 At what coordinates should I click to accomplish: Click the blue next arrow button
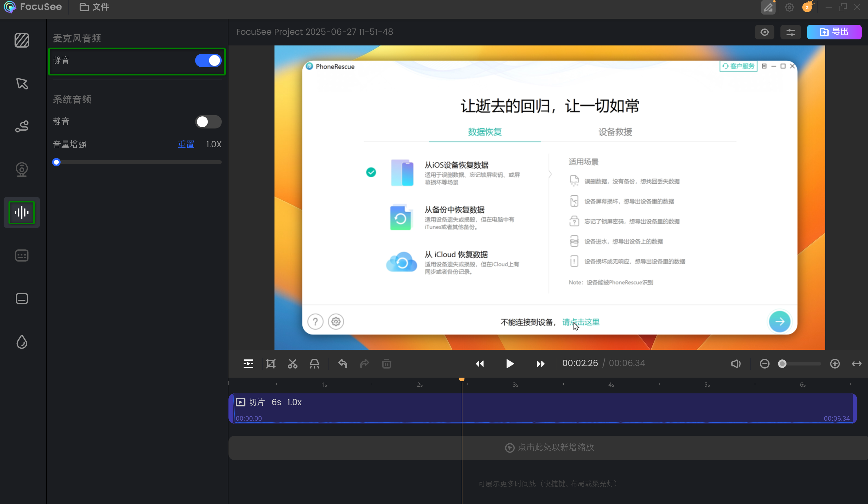tap(780, 322)
